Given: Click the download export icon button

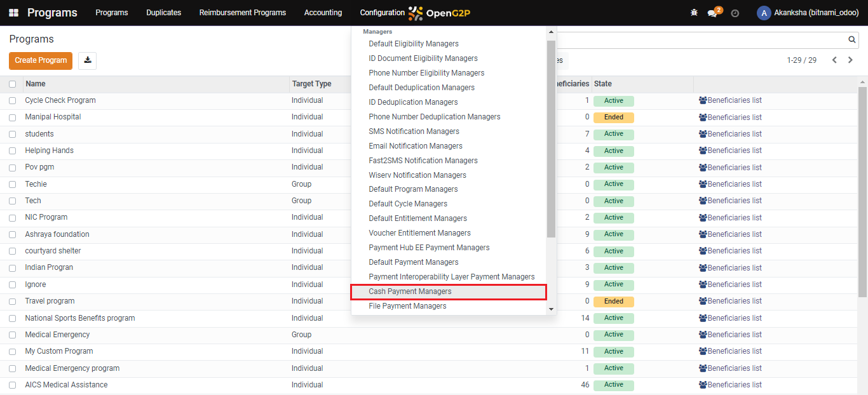Looking at the screenshot, I should point(88,60).
